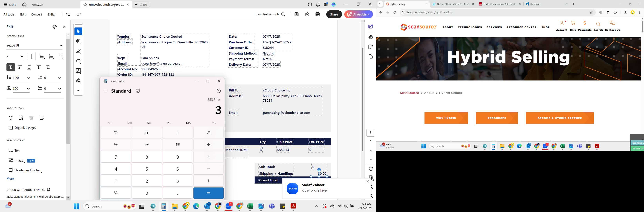Open RESOURCE CENTER menu on ScanSource site
The image size is (644, 212).
coord(522,27)
